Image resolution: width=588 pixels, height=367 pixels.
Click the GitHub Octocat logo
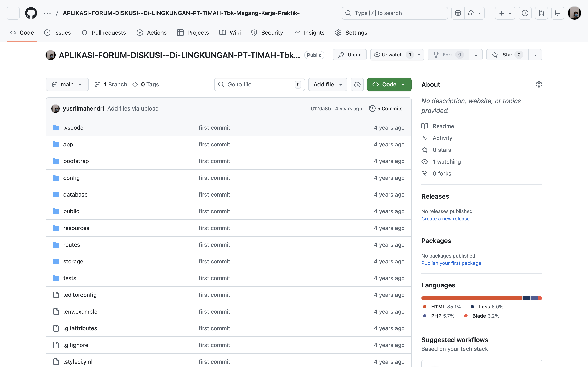click(x=31, y=13)
